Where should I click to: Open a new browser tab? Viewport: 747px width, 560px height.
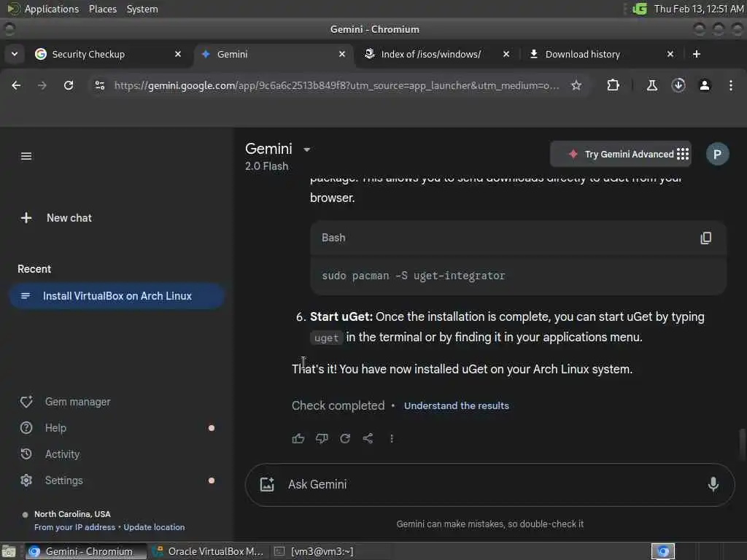tap(697, 54)
